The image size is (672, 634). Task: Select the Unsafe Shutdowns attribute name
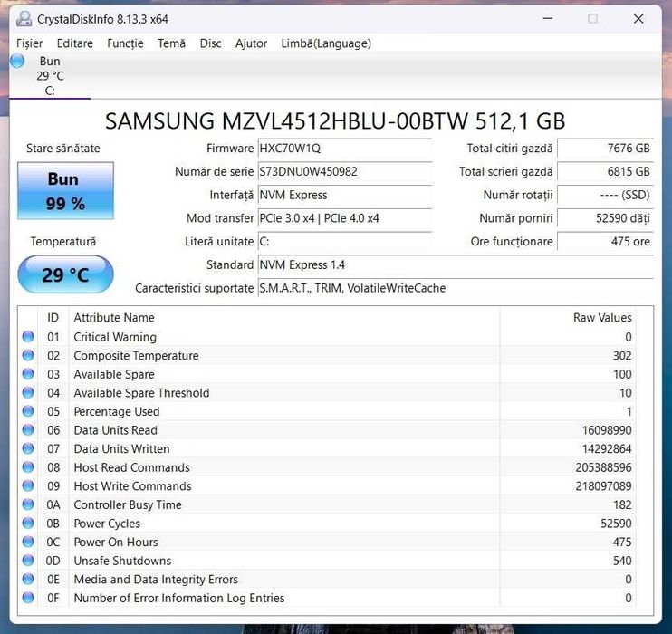(122, 561)
